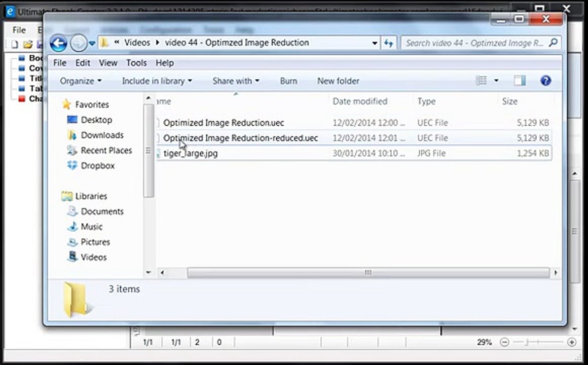Click the navigation pane scroll up arrow
Screen dimensions: 588x365
149,98
